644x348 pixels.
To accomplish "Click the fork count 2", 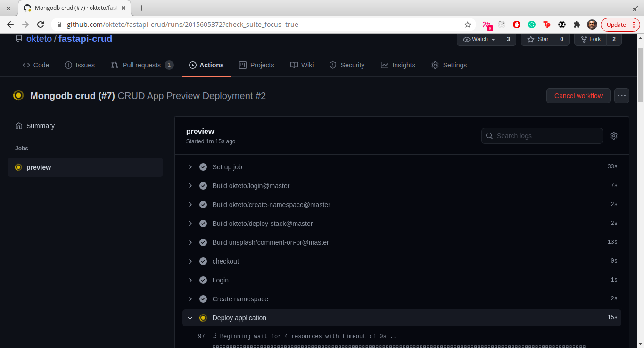I will [x=614, y=39].
